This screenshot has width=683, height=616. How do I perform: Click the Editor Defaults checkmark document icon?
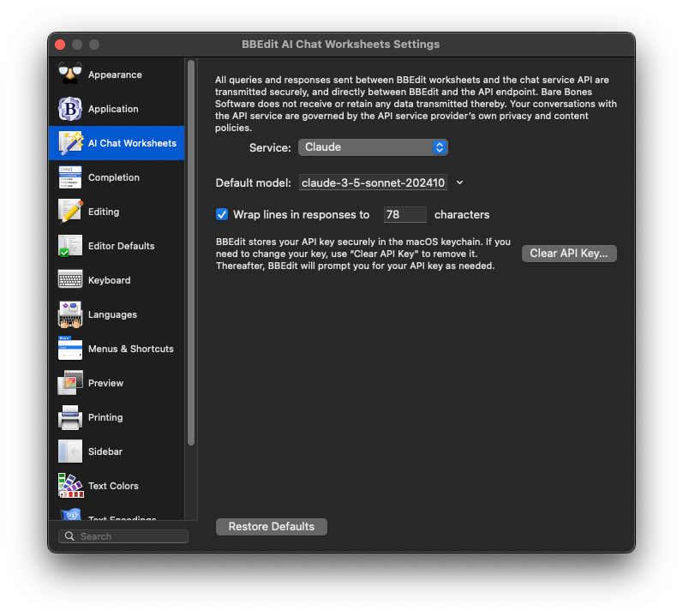point(70,246)
